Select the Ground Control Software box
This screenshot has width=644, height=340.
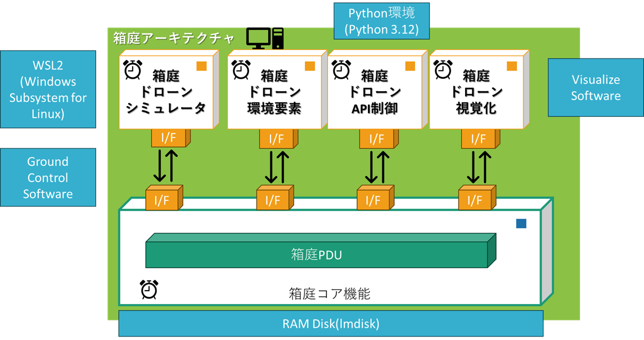(x=48, y=177)
